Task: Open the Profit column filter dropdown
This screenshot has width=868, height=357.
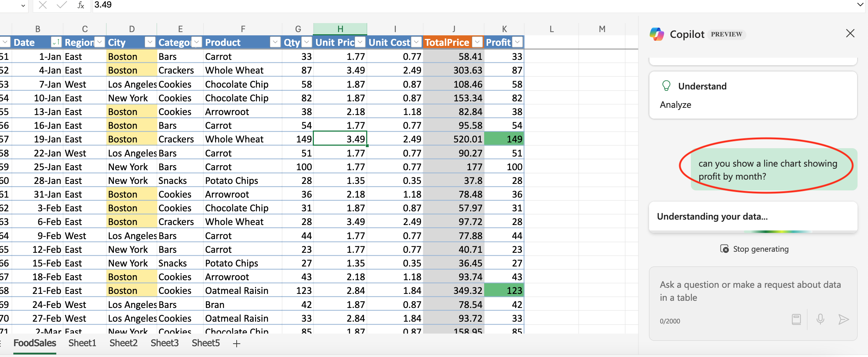Action: click(517, 43)
